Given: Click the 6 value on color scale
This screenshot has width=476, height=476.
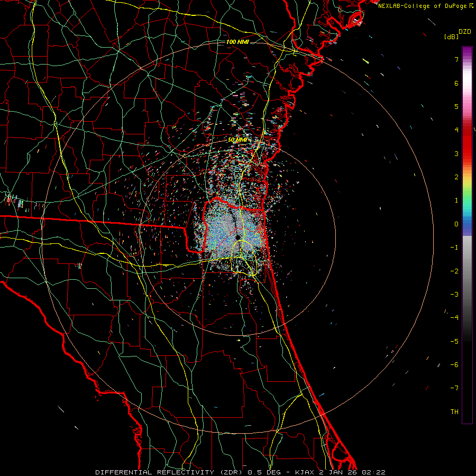Looking at the screenshot, I should [456, 83].
